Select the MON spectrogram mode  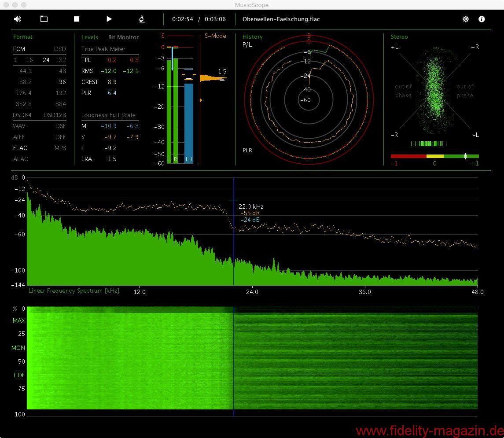tap(18, 348)
